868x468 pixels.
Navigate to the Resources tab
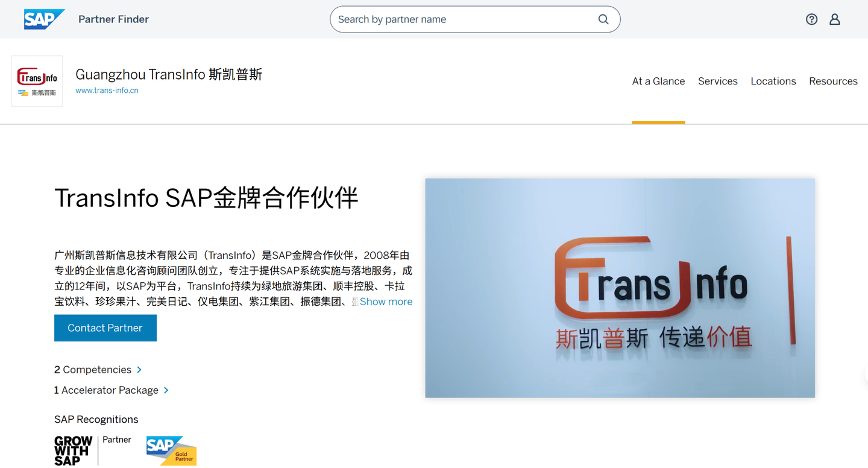(x=834, y=81)
